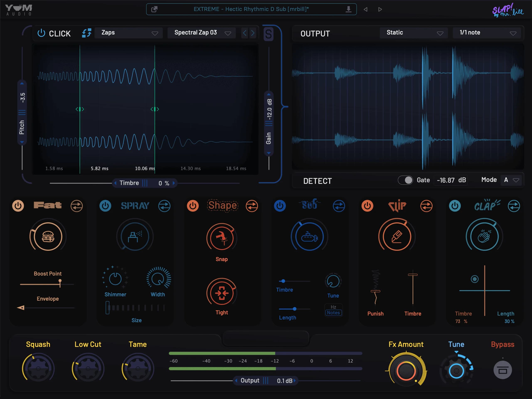
Task: Click the burger icon in the Fat module
Action: click(47, 236)
